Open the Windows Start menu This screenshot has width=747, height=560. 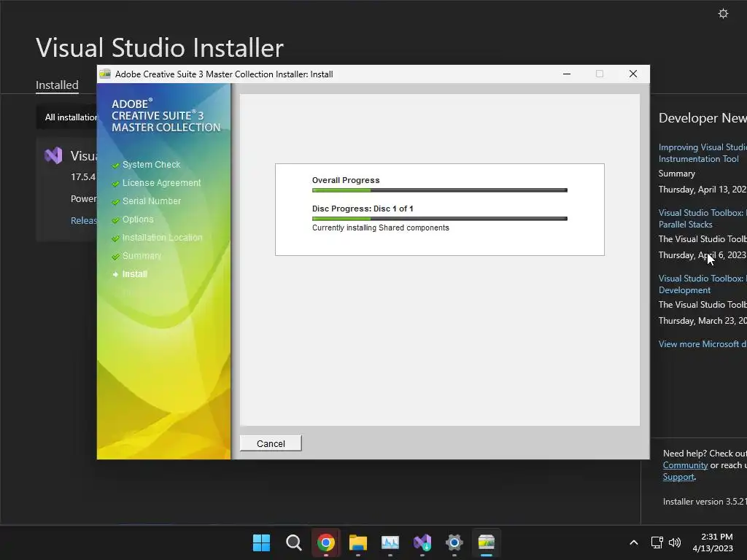[x=261, y=542]
